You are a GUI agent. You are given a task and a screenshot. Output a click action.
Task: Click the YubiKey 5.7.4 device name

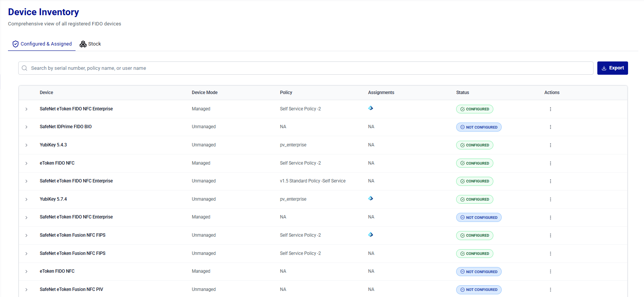click(x=53, y=199)
